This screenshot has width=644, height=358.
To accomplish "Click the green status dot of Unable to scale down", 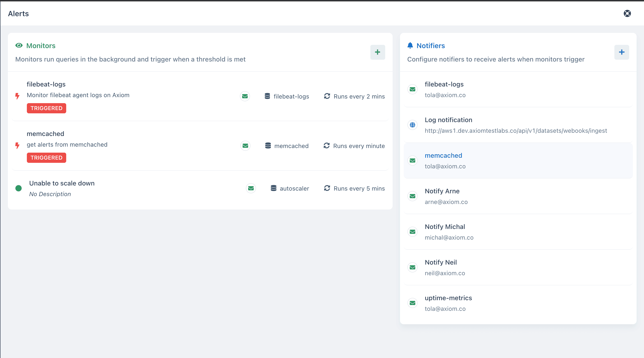I will 19,188.
